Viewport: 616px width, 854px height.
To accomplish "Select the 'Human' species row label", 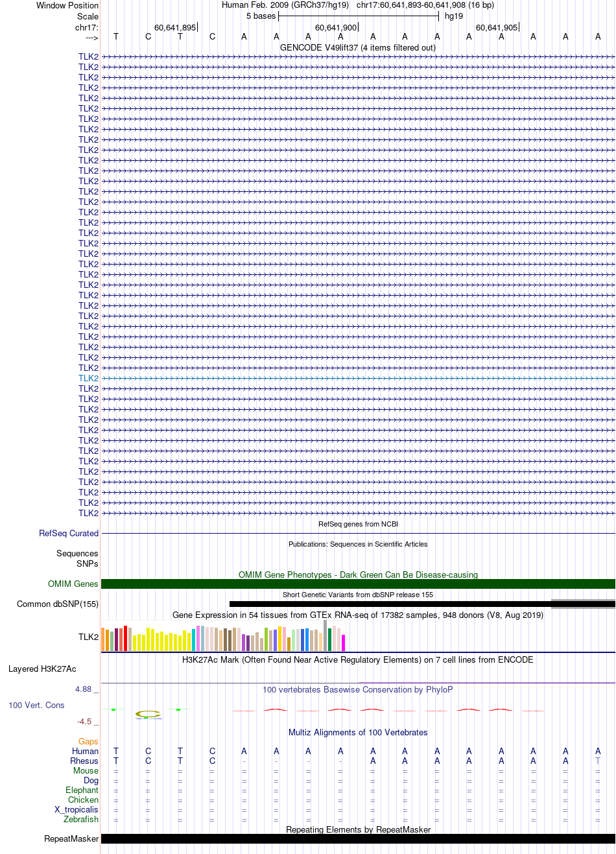I will (86, 751).
